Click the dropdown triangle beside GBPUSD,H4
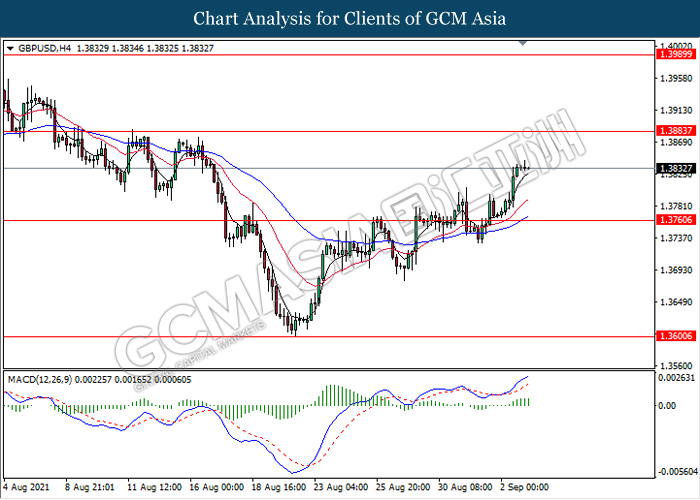 coord(11,49)
